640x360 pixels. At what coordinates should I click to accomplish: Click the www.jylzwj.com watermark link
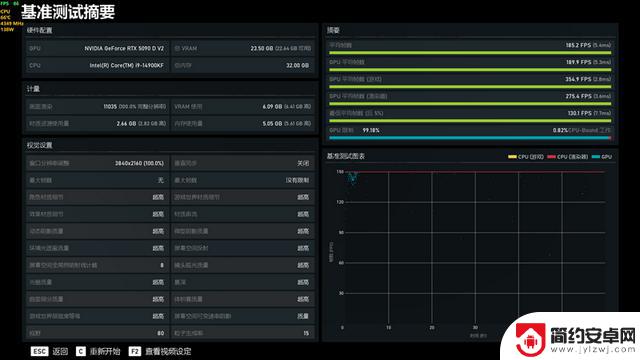(x=593, y=349)
